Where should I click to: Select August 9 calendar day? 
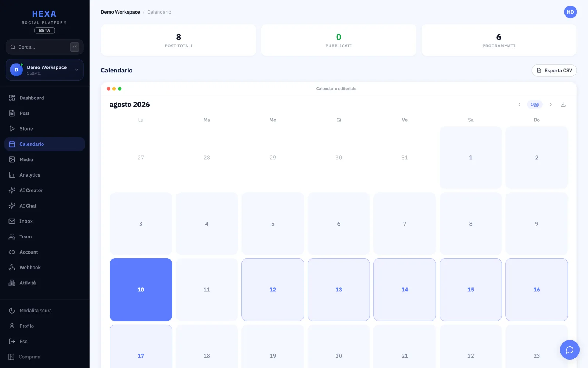537,224
